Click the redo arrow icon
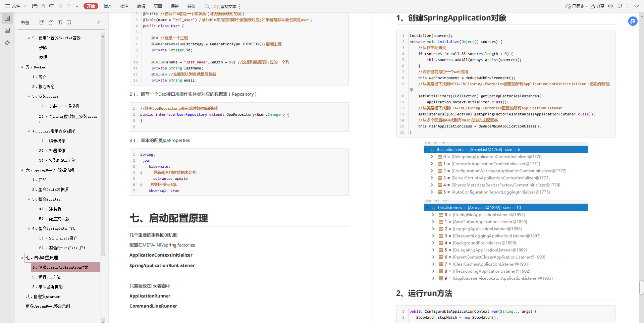The image size is (644, 323). point(69,6)
